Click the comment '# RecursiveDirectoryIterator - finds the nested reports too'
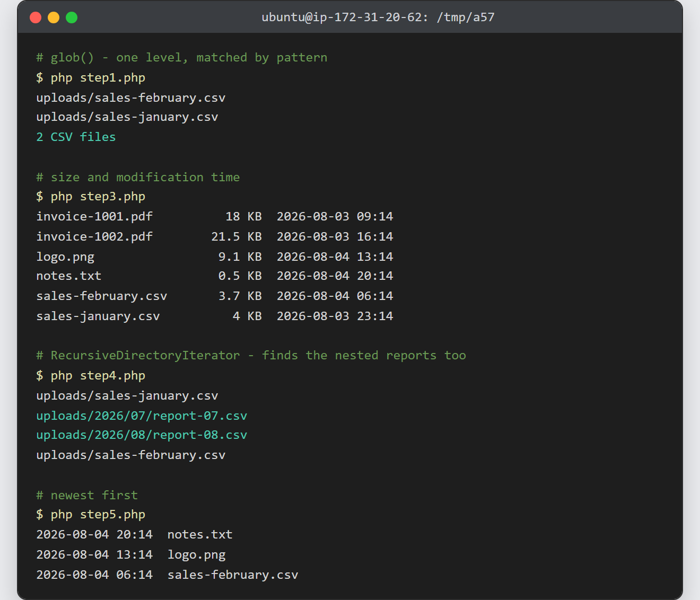The image size is (700, 600). coord(251,356)
